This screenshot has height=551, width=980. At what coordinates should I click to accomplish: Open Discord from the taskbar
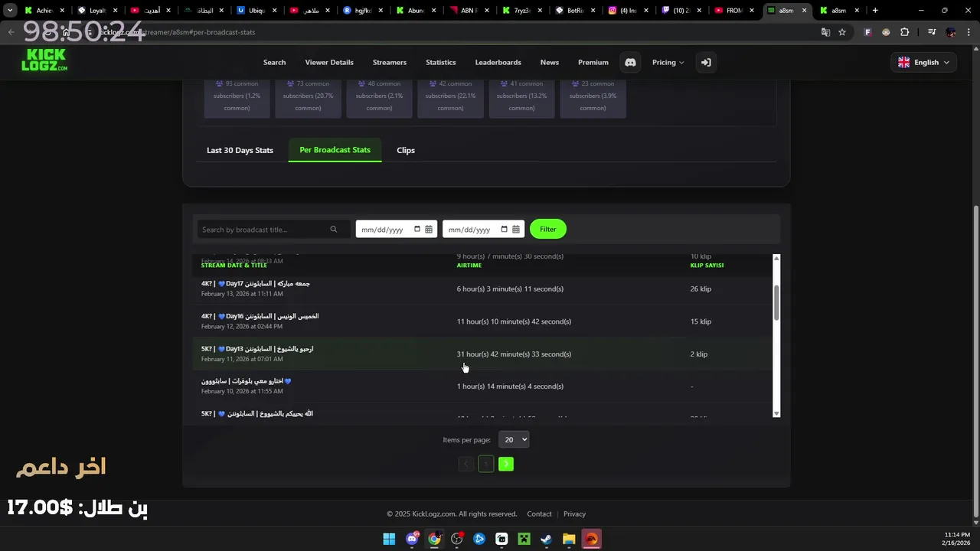pos(412,539)
